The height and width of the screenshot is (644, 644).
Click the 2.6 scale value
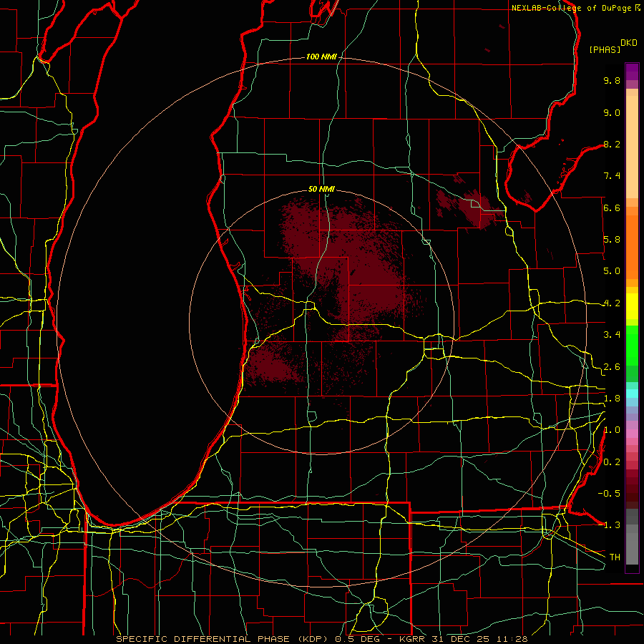[612, 367]
